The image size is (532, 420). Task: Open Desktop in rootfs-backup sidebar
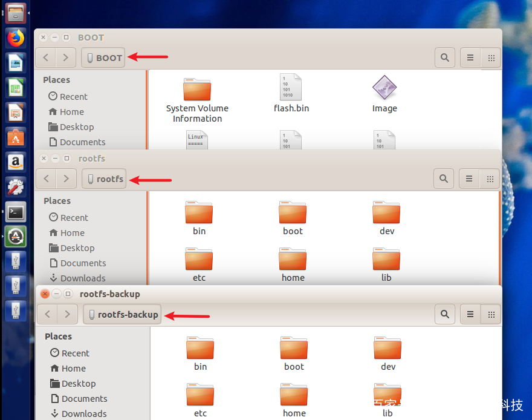[73, 383]
